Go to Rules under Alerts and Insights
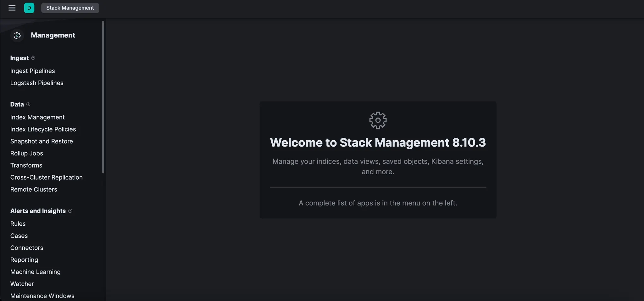Viewport: 644px width, 301px height. [x=18, y=224]
